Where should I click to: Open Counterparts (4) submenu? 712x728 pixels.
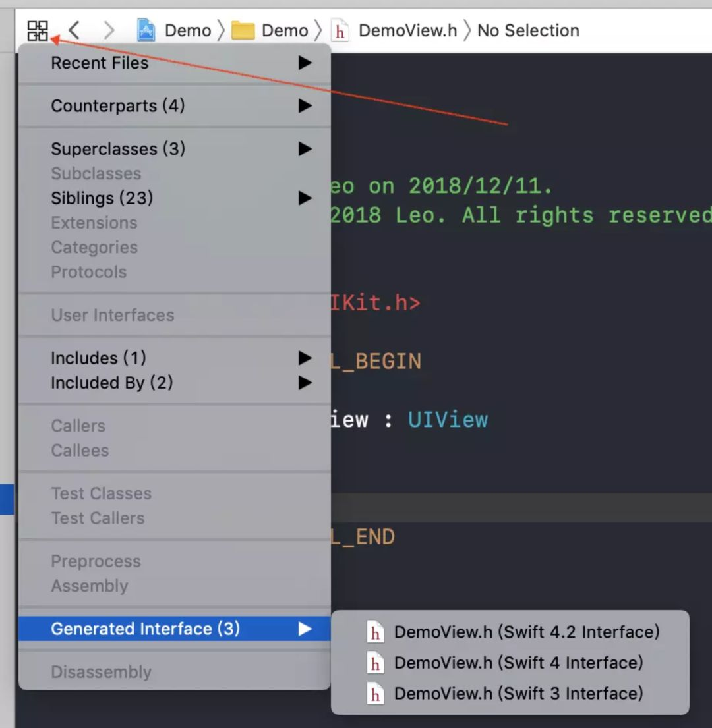pyautogui.click(x=175, y=106)
